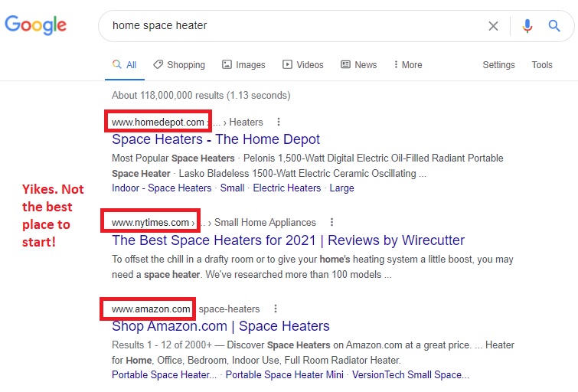Follow the 'VersionTech Small Space...' sitelink

410,374
